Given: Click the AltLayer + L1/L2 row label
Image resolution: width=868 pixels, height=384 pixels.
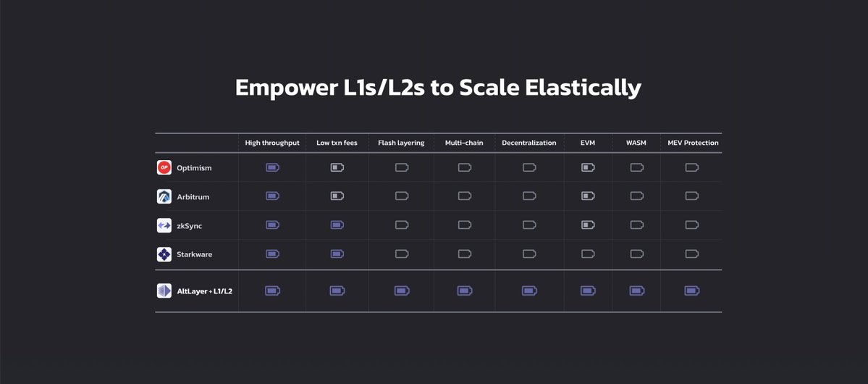Looking at the screenshot, I should (205, 291).
